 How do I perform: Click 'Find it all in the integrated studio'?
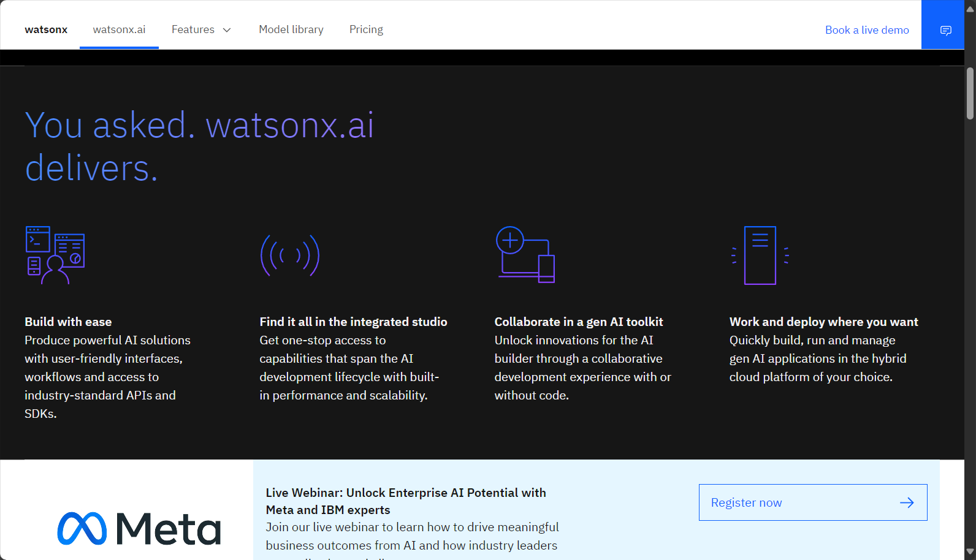353,322
